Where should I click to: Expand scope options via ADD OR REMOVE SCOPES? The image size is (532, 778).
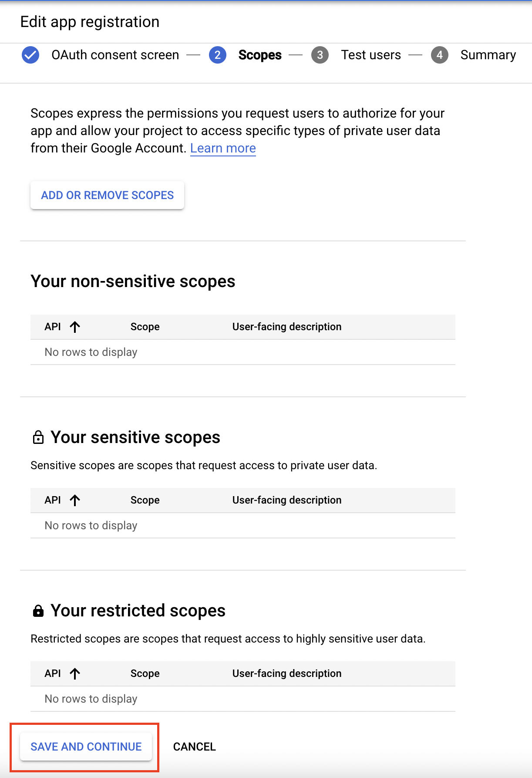coord(107,195)
